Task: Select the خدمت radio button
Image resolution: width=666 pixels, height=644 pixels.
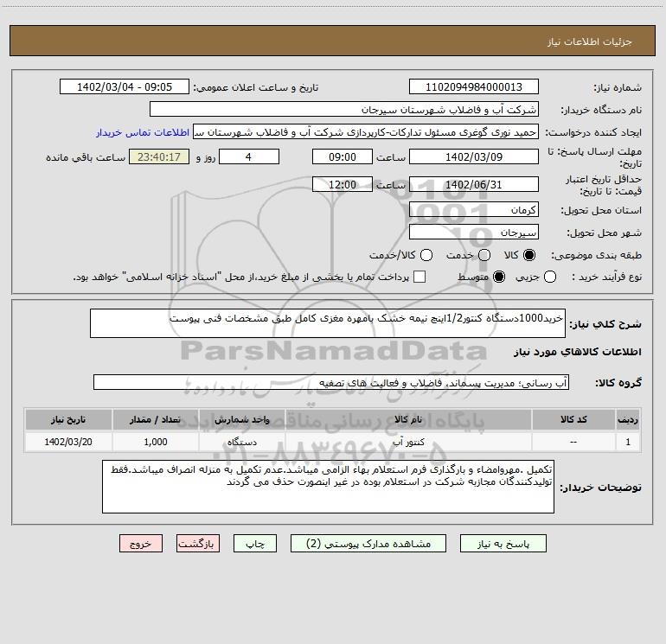Action: point(484,255)
